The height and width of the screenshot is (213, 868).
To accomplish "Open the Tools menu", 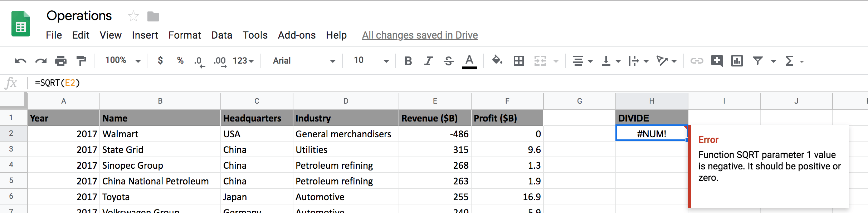I will 255,35.
